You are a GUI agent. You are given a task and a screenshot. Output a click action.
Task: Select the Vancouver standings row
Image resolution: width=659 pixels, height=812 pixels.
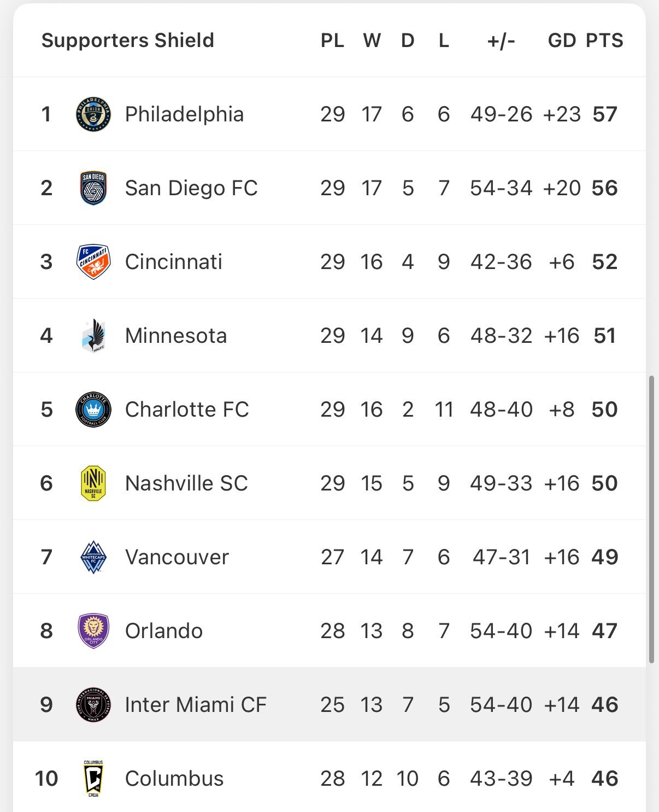[329, 557]
